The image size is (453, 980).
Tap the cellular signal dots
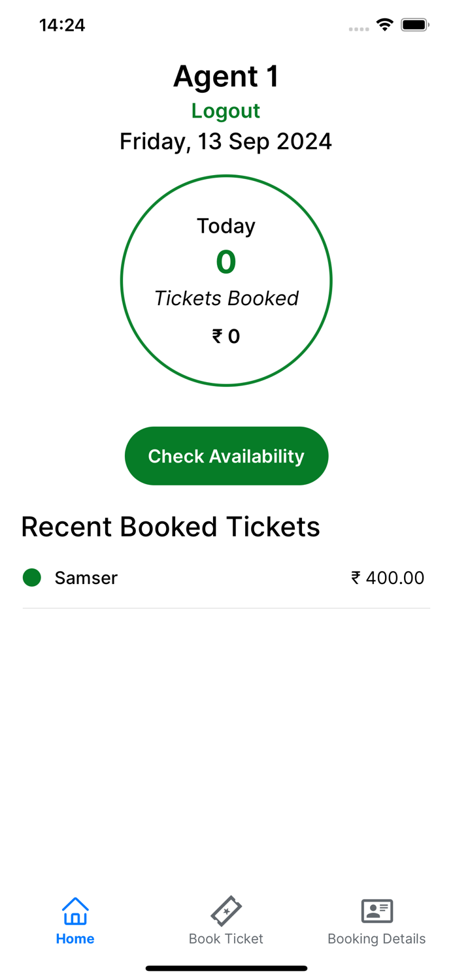tap(359, 29)
